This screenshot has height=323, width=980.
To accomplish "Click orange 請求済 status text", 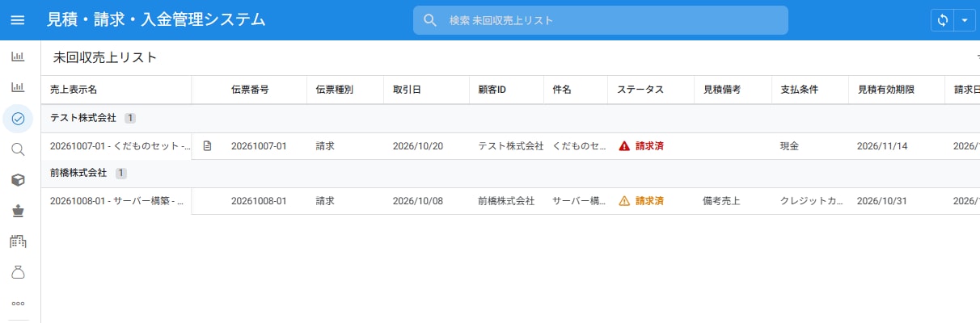I will [649, 201].
